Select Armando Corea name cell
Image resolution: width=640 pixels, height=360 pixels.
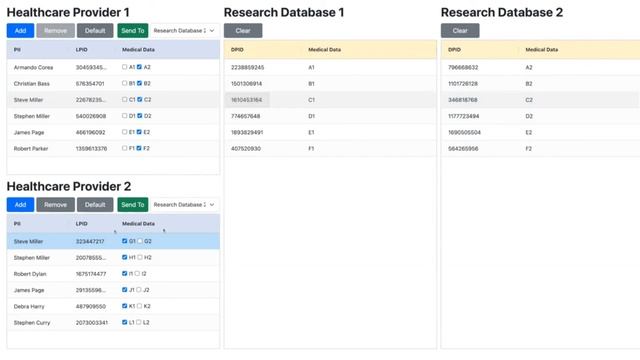click(x=33, y=67)
